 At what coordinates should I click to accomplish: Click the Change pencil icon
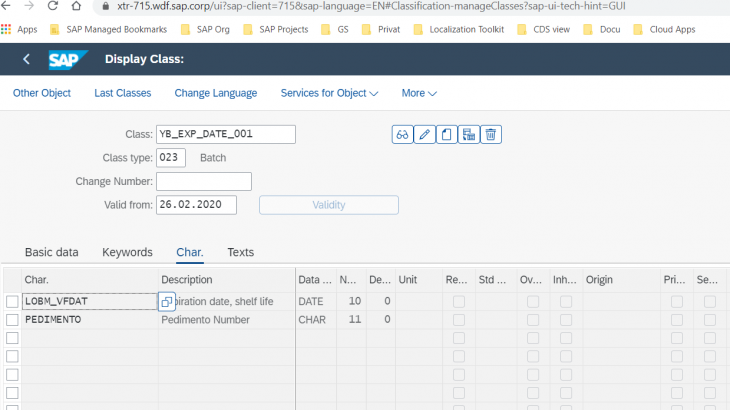pyautogui.click(x=425, y=134)
